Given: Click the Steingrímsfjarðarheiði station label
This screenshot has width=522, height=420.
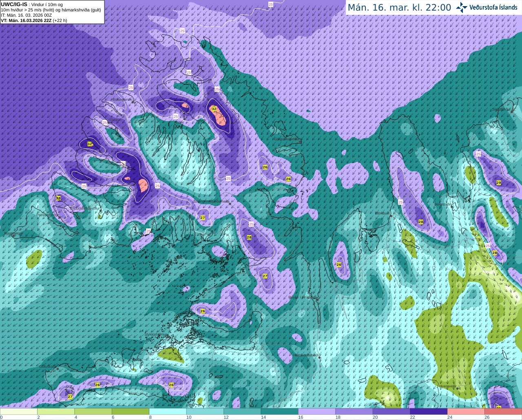Looking at the screenshot, I should tap(211, 201).
